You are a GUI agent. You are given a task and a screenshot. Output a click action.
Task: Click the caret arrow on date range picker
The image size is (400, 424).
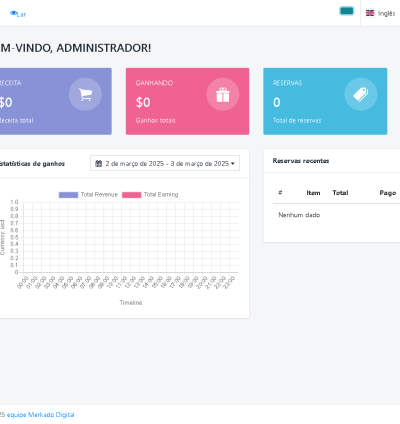[x=233, y=164]
